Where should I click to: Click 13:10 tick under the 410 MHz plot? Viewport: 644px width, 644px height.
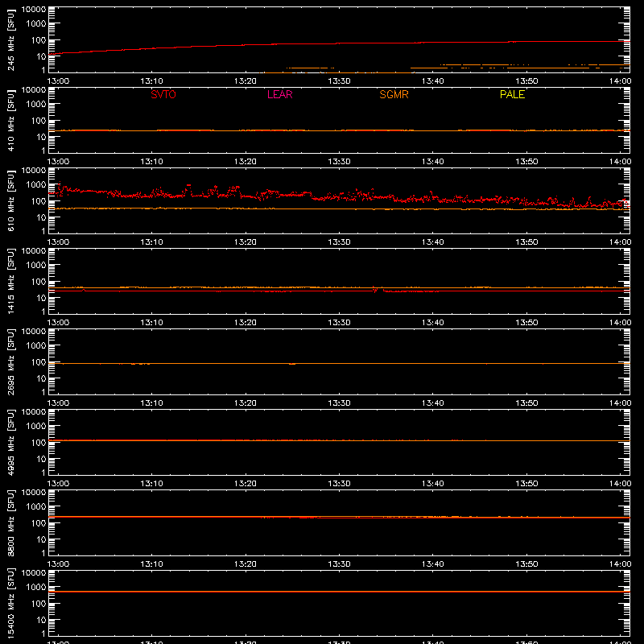(x=151, y=162)
